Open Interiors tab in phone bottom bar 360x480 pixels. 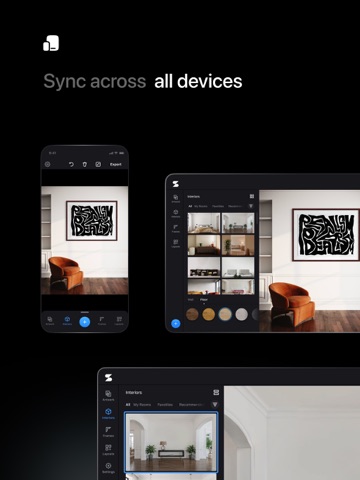click(67, 321)
